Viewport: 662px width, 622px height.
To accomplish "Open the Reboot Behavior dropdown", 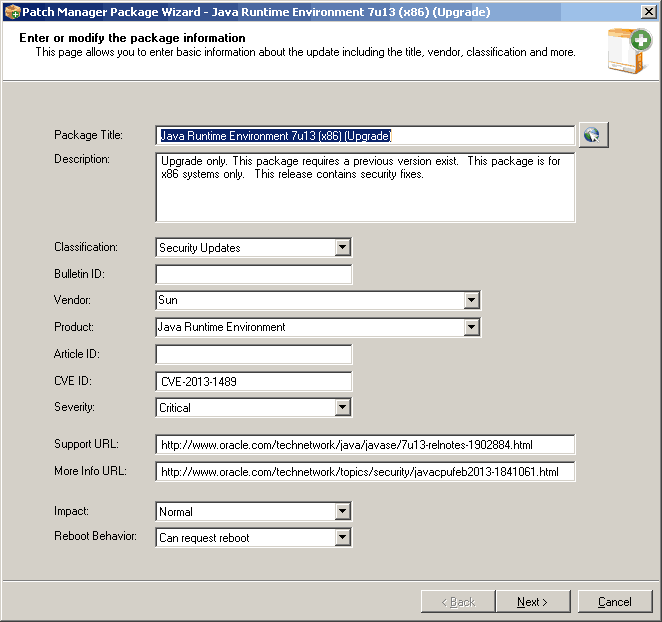I will [x=342, y=538].
